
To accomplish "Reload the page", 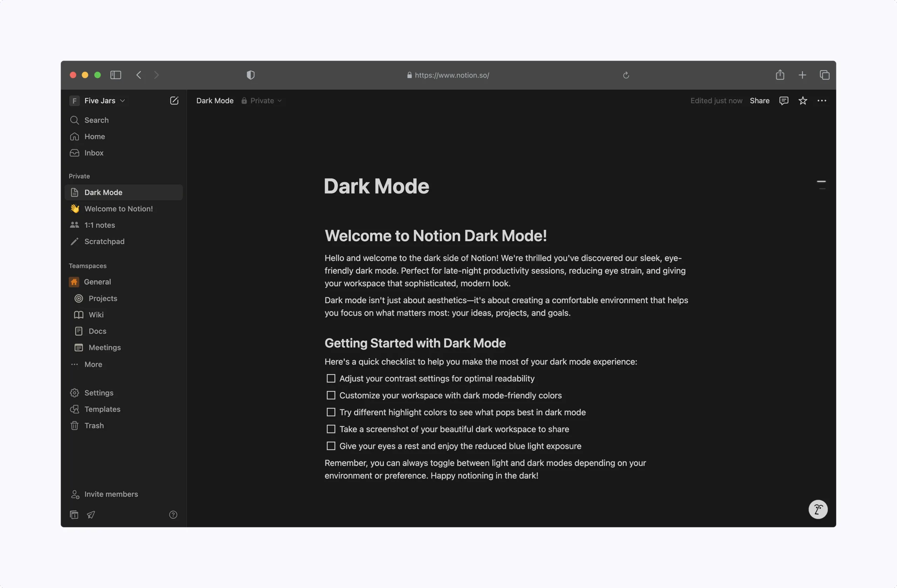I will [626, 75].
